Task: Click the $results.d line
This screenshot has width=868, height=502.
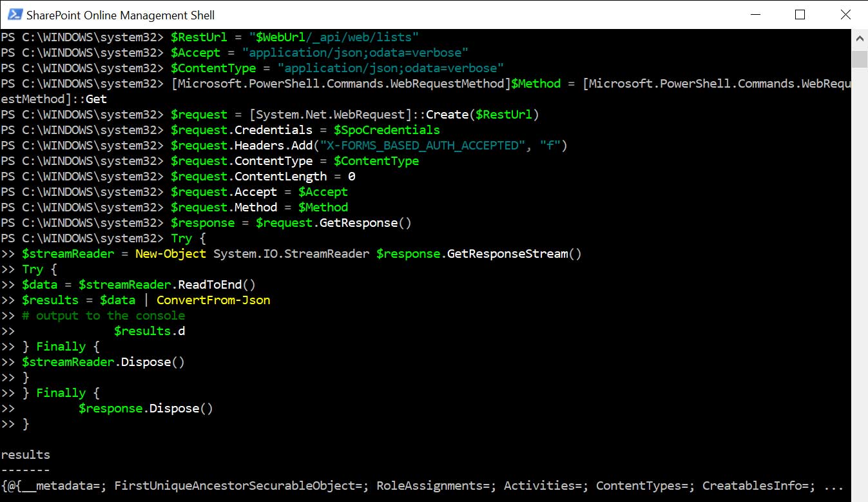Action: coord(149,331)
